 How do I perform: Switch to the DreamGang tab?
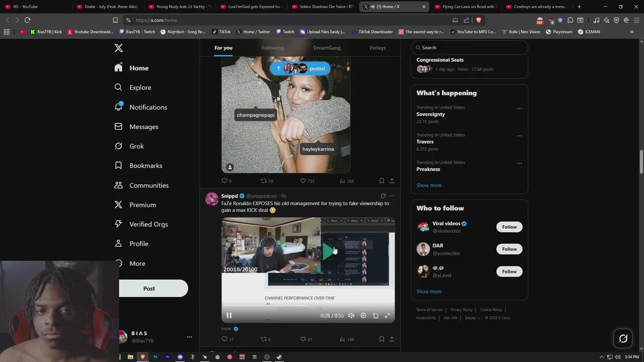coord(327,48)
